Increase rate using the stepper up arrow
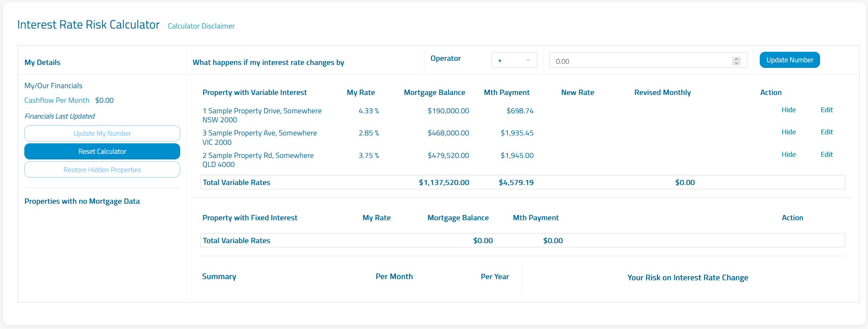 pos(736,59)
